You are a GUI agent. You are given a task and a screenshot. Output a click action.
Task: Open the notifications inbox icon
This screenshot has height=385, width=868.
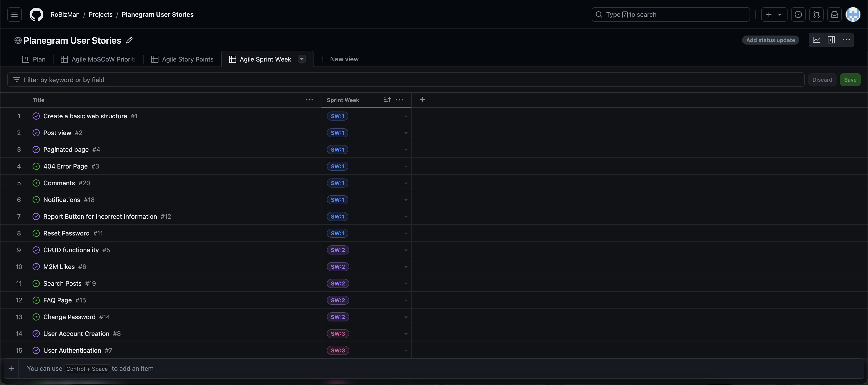pyautogui.click(x=834, y=14)
